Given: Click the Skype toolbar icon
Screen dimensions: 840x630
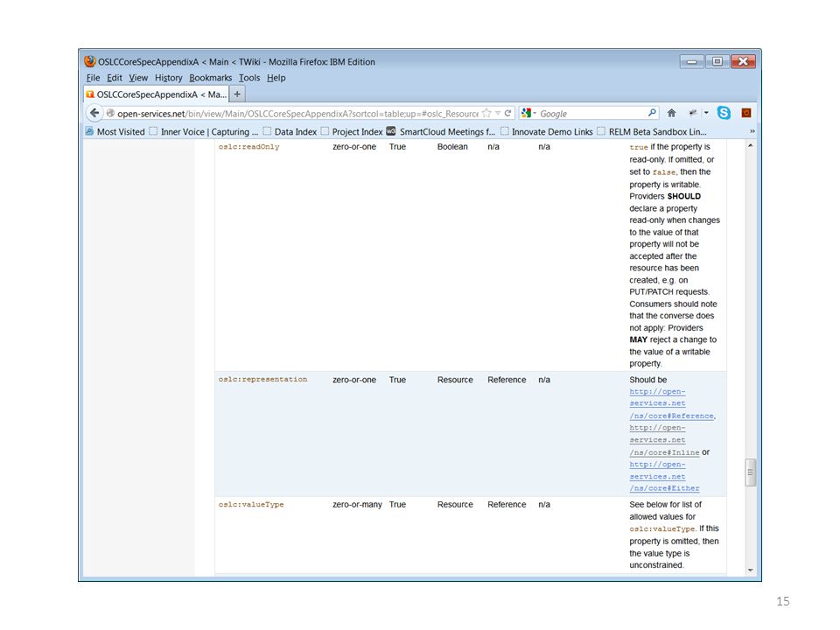Looking at the screenshot, I should point(724,113).
